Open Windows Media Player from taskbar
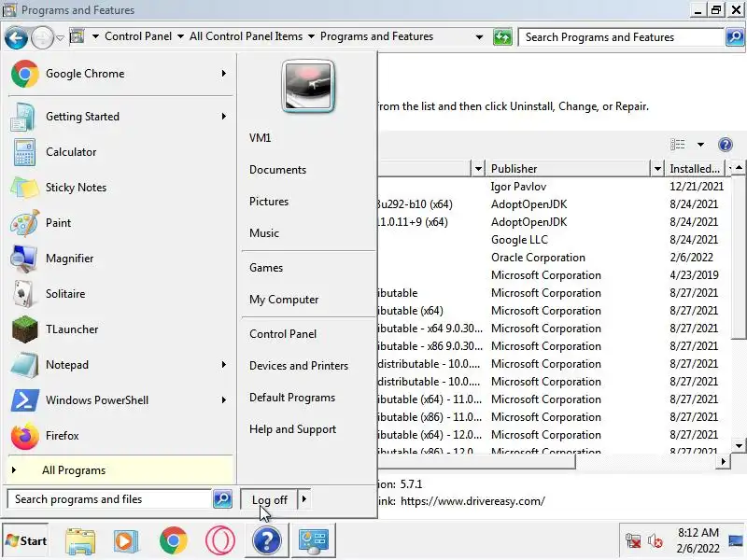The width and height of the screenshot is (747, 560). (125, 541)
